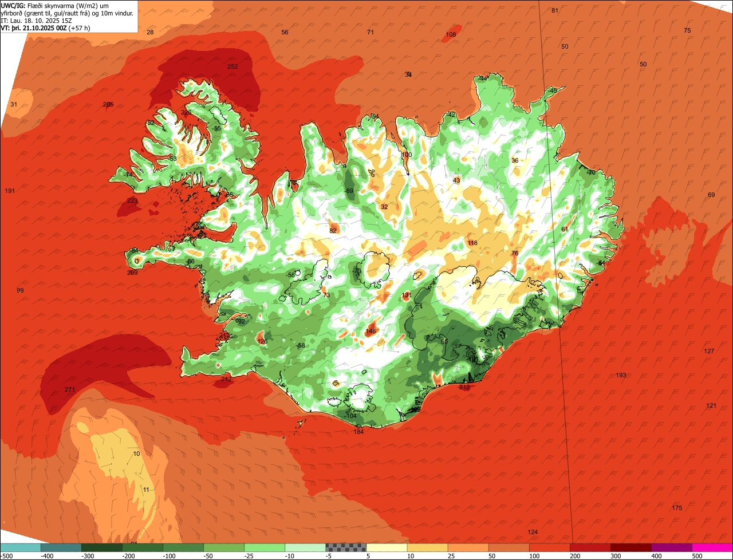Click the legend swatch between -50 and -25
The height and width of the screenshot is (560, 733).
(x=224, y=547)
